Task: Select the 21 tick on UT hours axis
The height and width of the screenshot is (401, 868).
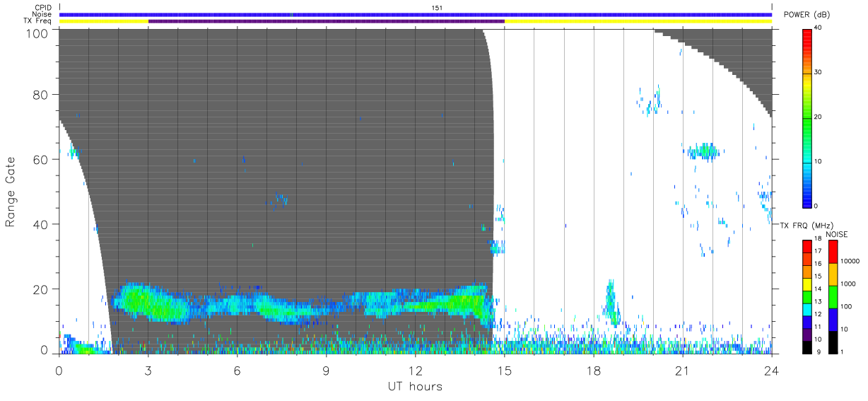Action: click(683, 370)
